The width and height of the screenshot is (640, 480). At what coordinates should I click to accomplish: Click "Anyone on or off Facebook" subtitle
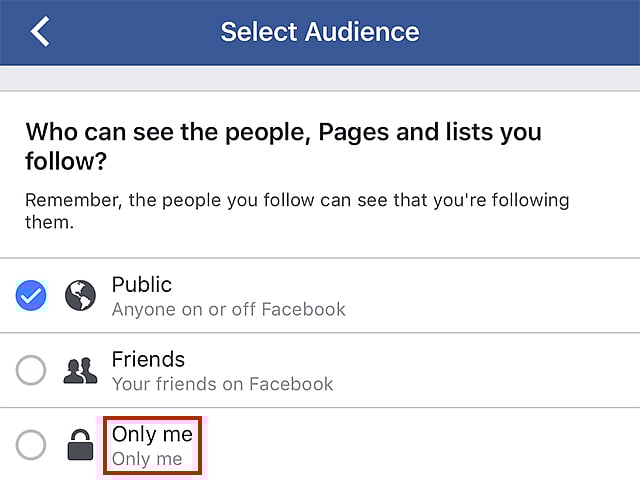pos(229,309)
